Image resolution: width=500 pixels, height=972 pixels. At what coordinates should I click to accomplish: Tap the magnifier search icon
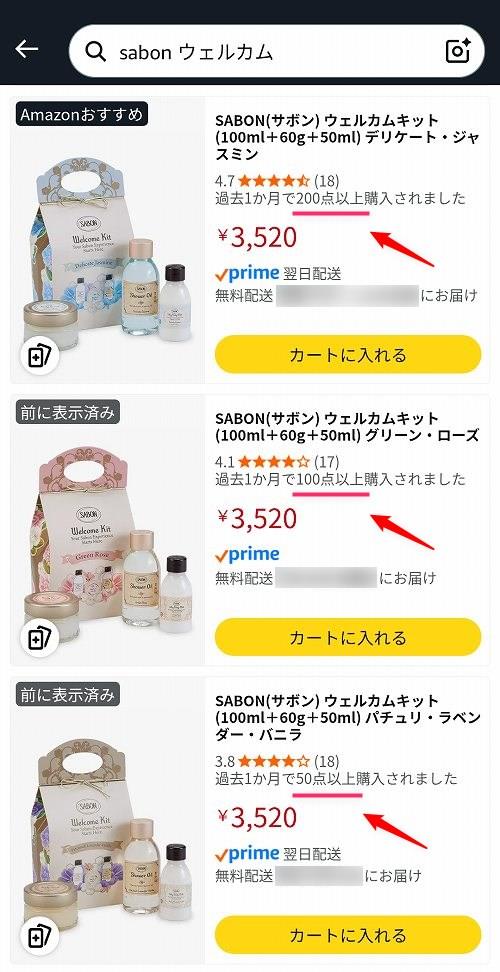coord(95,52)
